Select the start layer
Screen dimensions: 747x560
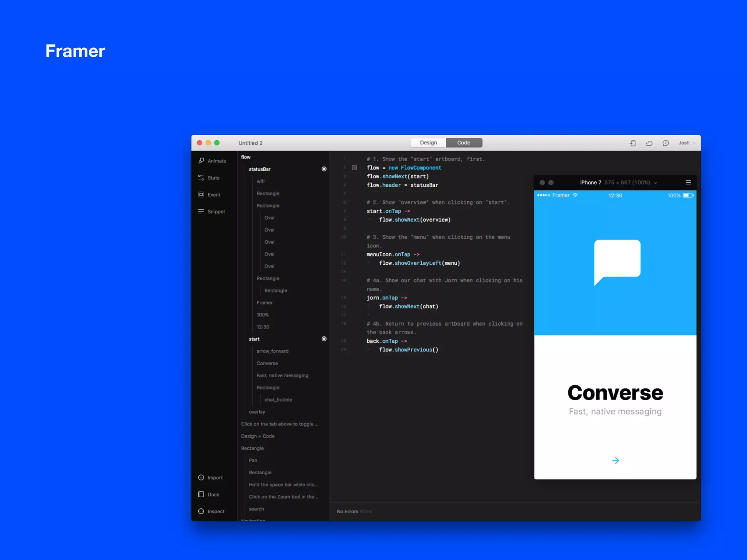254,339
